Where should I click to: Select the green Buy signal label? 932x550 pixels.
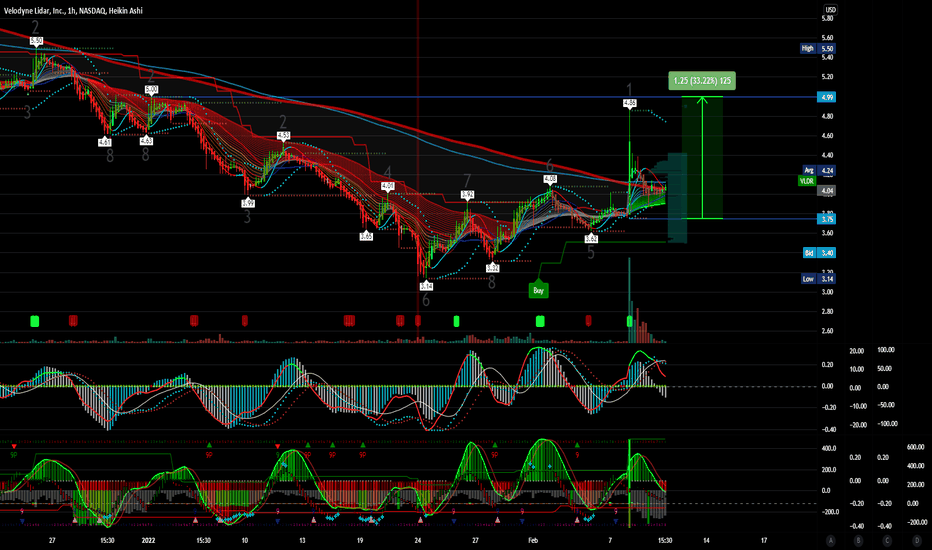538,291
